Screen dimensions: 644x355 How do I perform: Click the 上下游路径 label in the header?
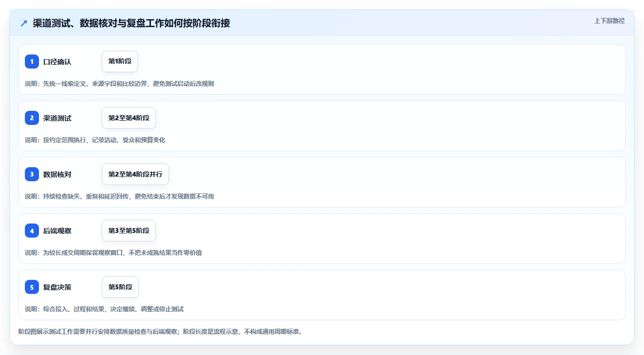[609, 21]
